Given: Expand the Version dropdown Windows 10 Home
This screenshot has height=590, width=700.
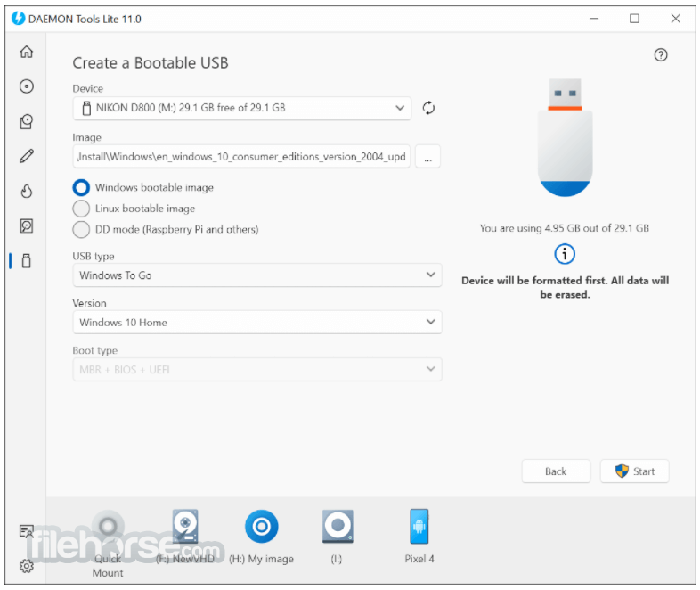Looking at the screenshot, I should 257,322.
